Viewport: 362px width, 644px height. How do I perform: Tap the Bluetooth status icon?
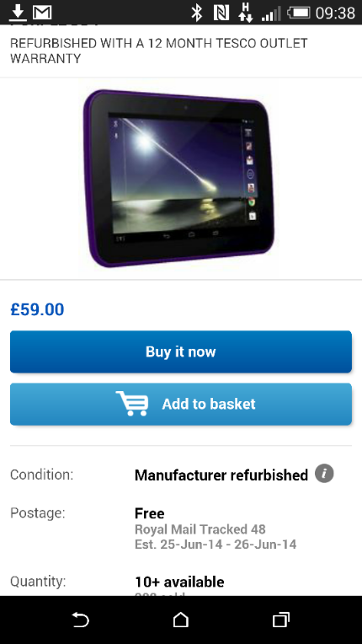point(197,13)
